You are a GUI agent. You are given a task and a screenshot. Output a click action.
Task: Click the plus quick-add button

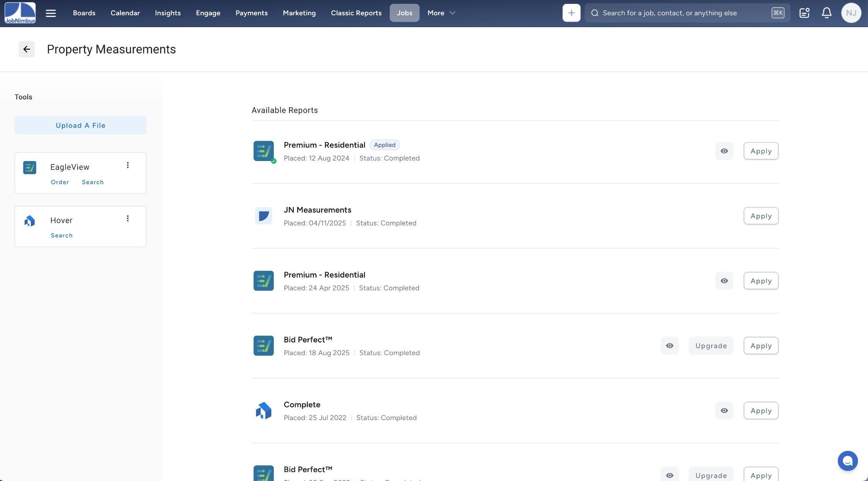(571, 13)
